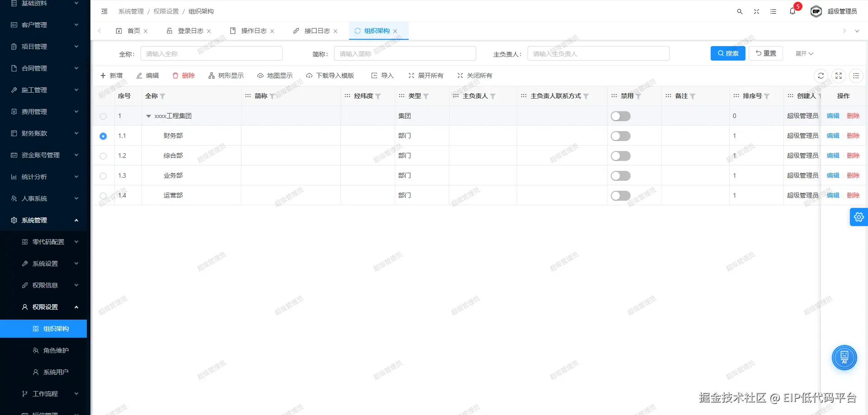Click 下载导入模版 in the toolbar
This screenshot has height=415, width=868.
point(330,75)
